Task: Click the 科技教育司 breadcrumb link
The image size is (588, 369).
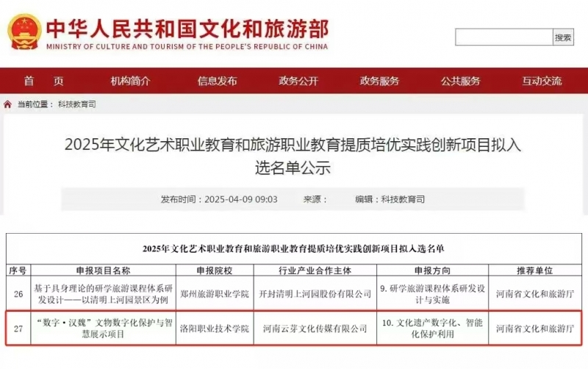Action: pos(76,104)
